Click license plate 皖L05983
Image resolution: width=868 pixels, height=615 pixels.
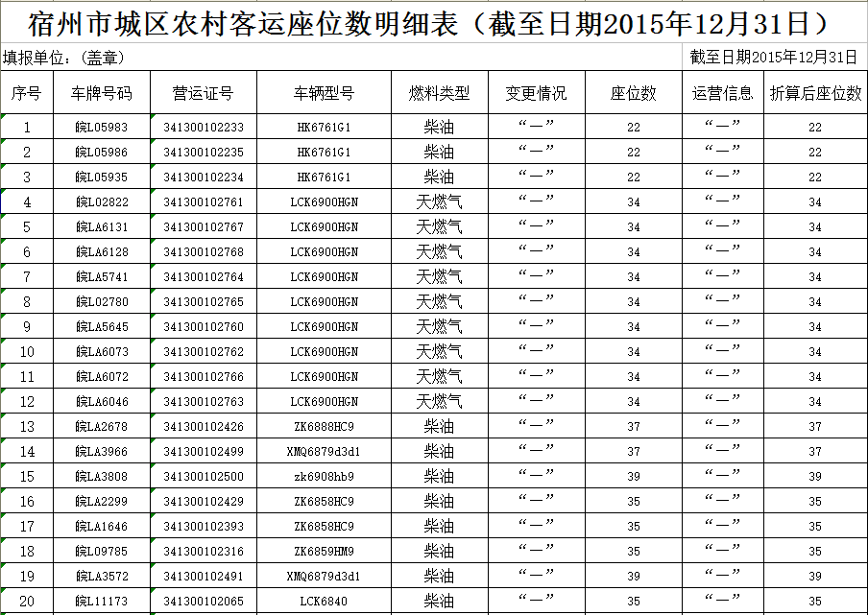[102, 128]
